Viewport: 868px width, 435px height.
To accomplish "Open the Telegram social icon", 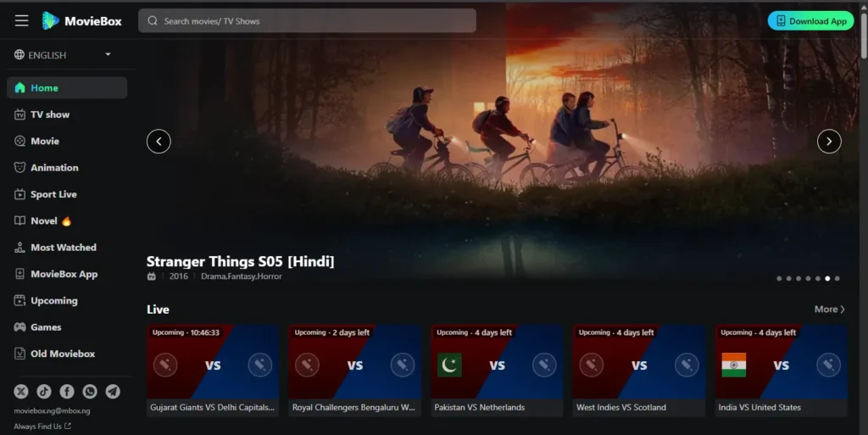I will (113, 391).
